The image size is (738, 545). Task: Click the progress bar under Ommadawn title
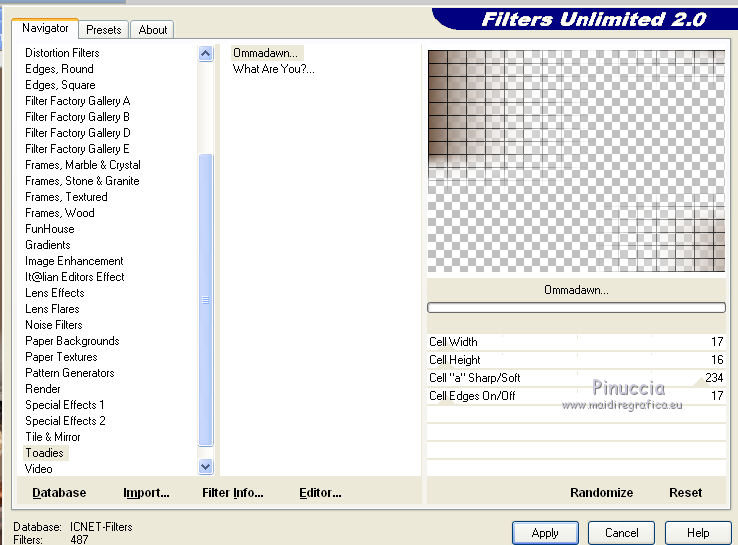click(x=576, y=307)
